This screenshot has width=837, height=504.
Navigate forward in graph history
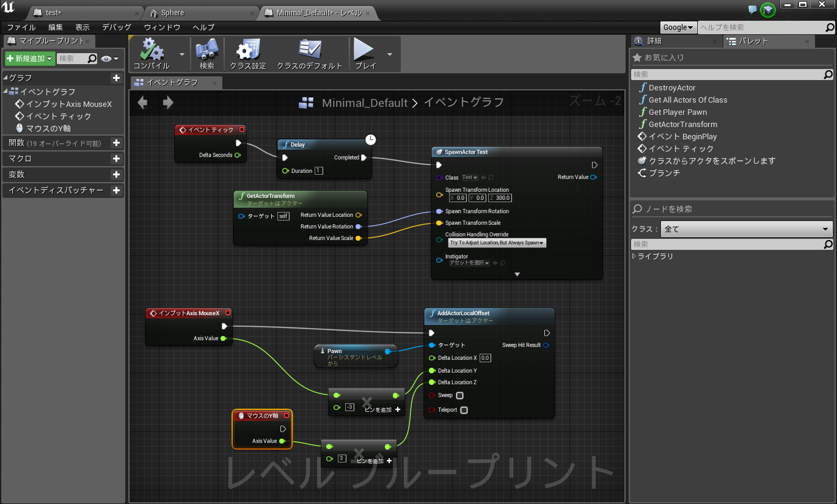(168, 103)
